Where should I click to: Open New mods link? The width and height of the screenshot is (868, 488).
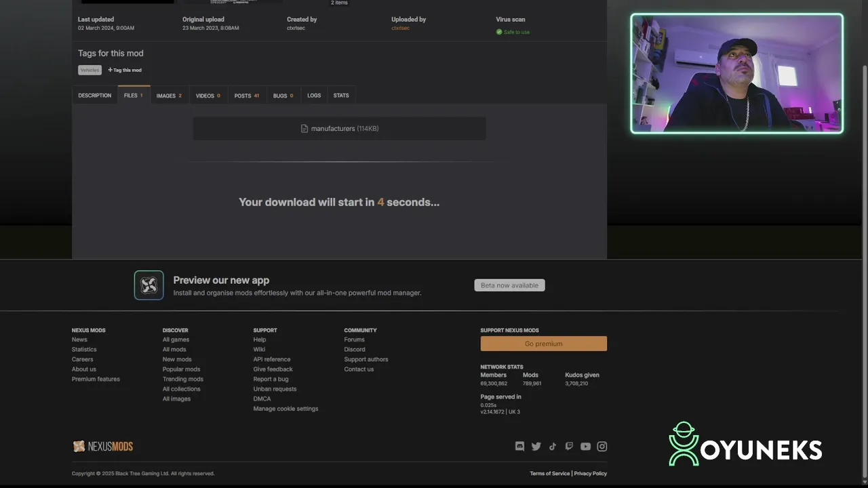pyautogui.click(x=177, y=359)
